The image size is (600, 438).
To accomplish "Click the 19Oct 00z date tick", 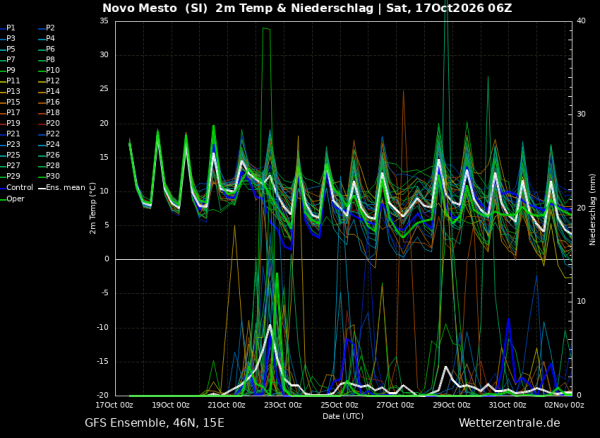I will point(171,405).
